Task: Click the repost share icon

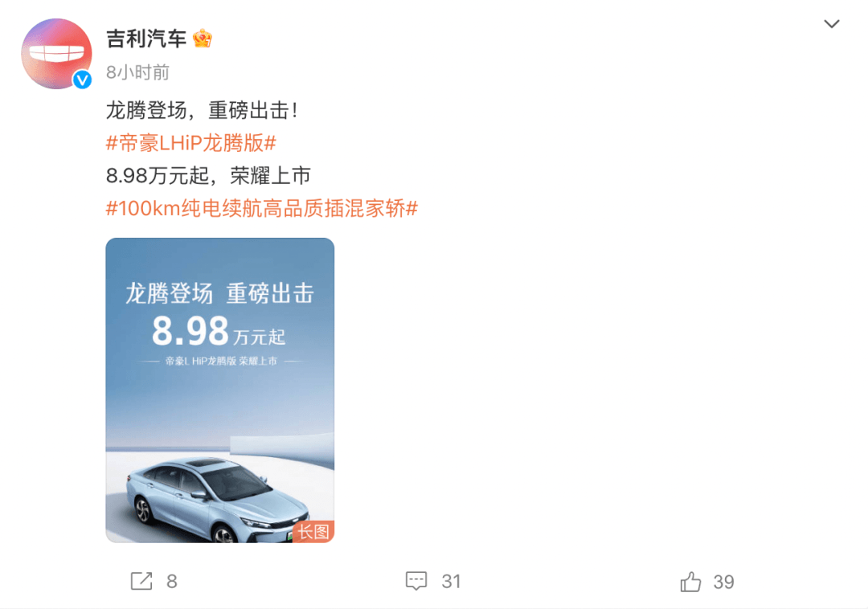Action: pyautogui.click(x=141, y=582)
